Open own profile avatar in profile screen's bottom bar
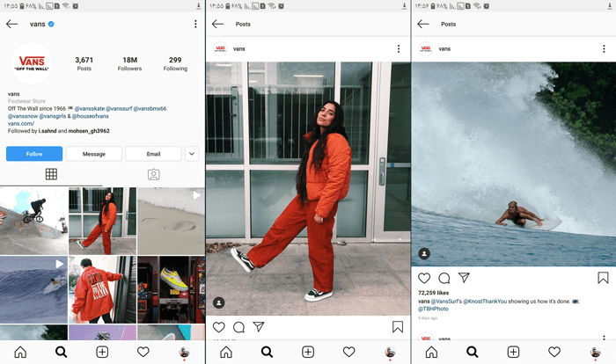Viewport: 616px width, 364px height. (184, 352)
